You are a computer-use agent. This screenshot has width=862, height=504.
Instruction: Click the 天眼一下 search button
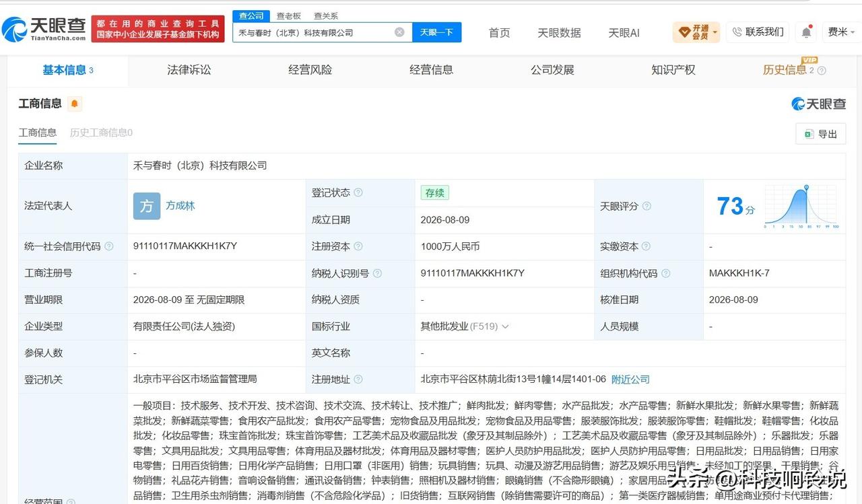(436, 32)
